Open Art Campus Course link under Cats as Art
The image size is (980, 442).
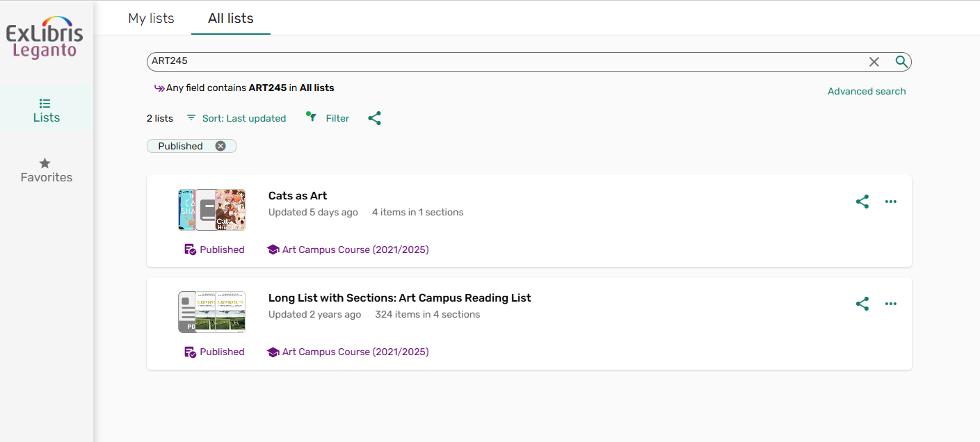(x=355, y=249)
